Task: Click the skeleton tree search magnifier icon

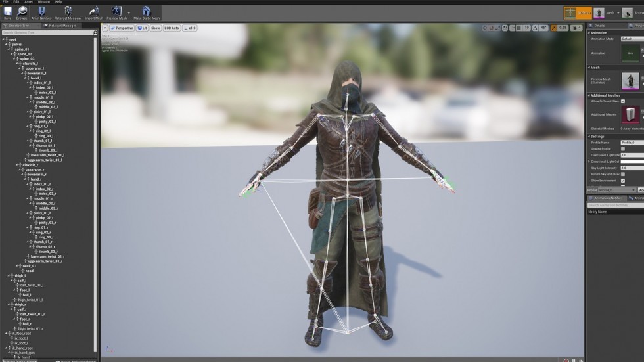Action: pos(95,32)
